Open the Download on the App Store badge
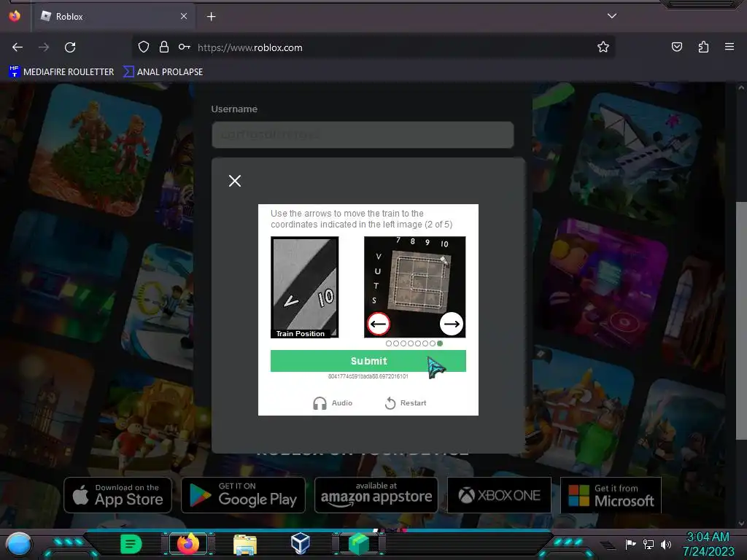Image resolution: width=747 pixels, height=560 pixels. point(117,495)
